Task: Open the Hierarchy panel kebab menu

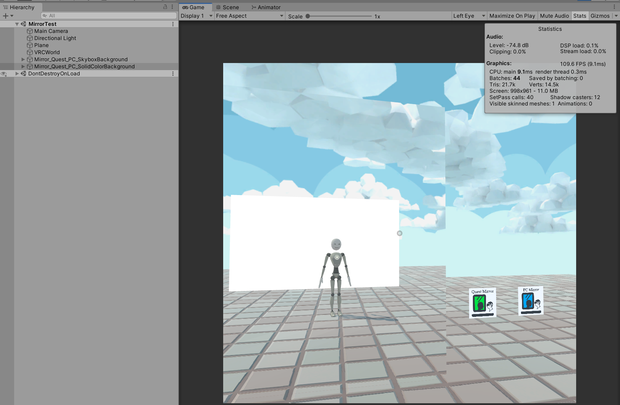Action: pyautogui.click(x=172, y=7)
